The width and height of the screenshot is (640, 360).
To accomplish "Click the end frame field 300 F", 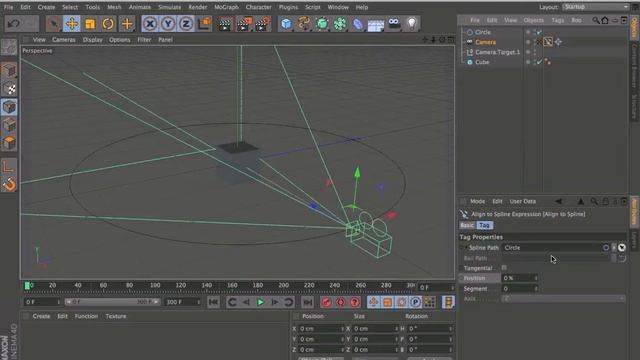I will (182, 302).
